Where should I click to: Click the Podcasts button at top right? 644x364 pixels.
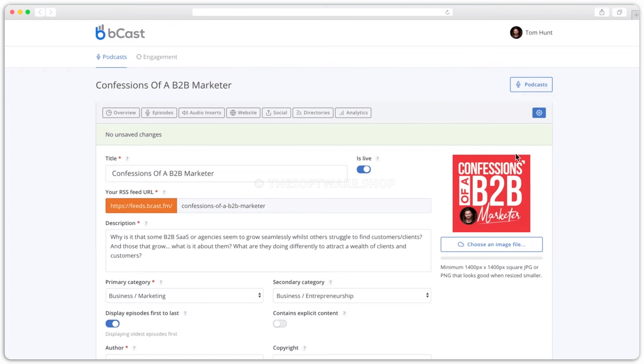[x=531, y=84]
